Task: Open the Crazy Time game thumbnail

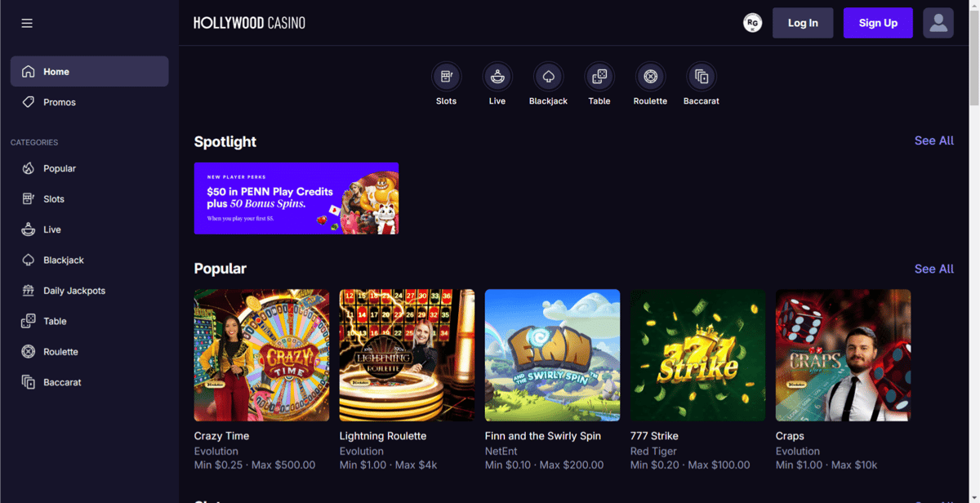Action: pos(262,355)
